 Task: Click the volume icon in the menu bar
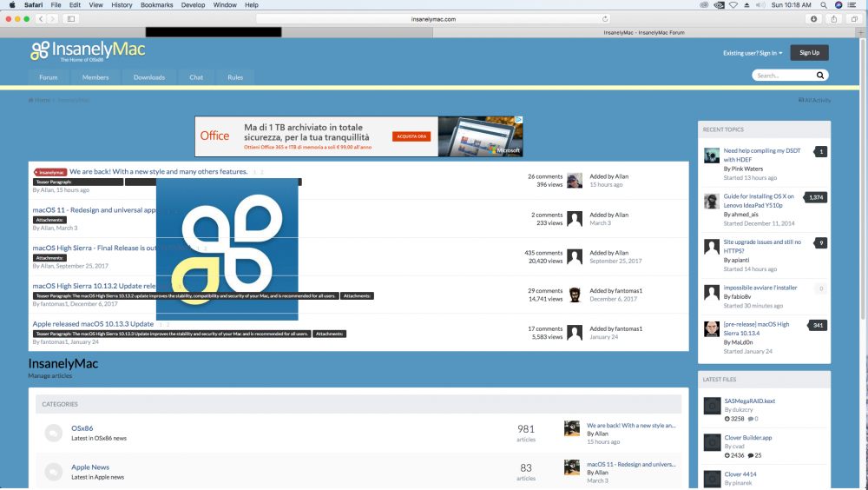pos(760,5)
